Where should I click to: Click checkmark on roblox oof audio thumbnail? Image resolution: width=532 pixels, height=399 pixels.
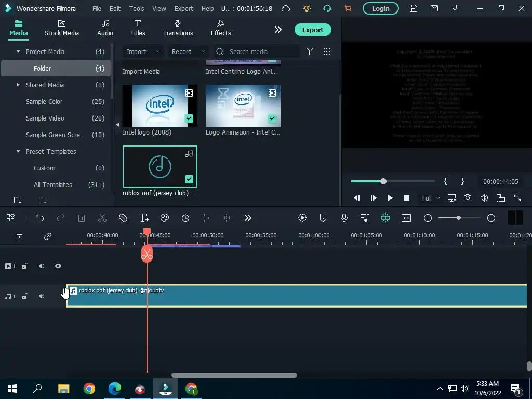(189, 179)
